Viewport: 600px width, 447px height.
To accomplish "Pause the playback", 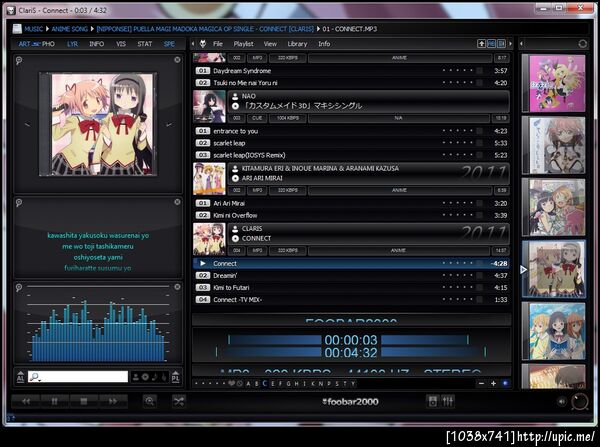I will coord(55,401).
